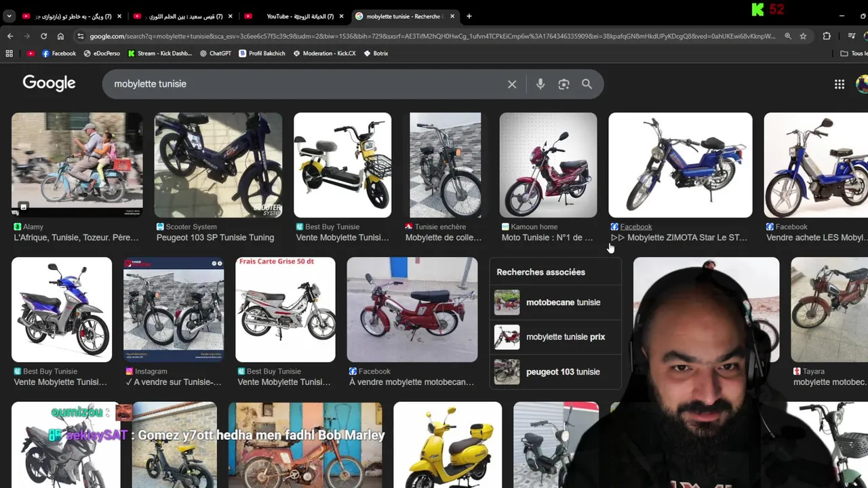Viewport: 868px width, 488px height.
Task: Close the first YouTube tab
Action: click(119, 16)
